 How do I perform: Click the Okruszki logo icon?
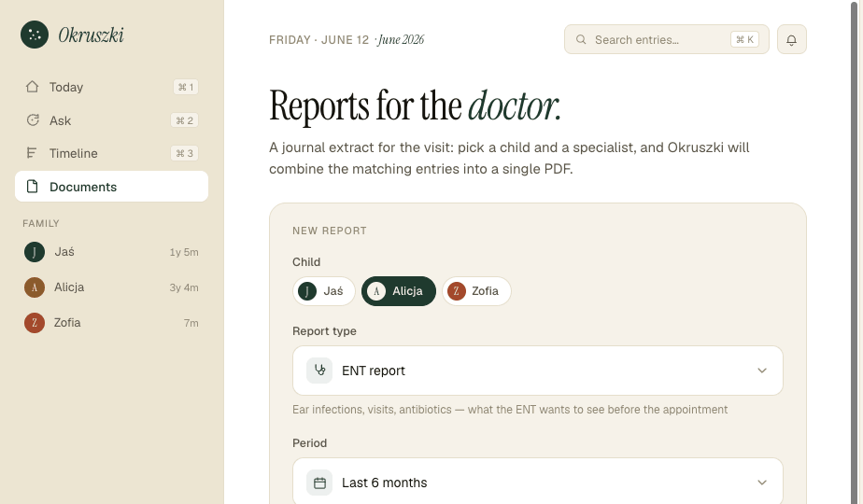[x=35, y=35]
